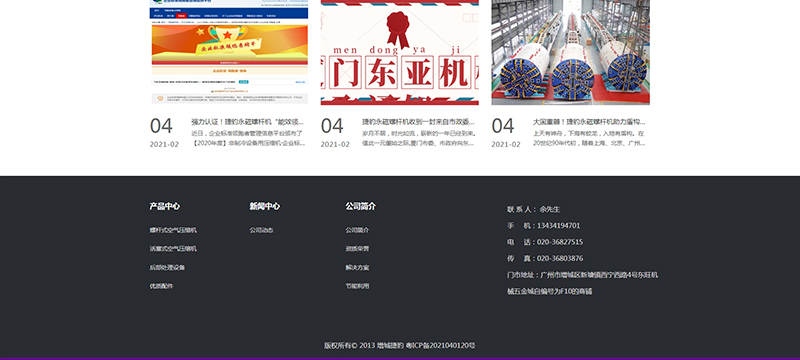Open the 解决方案 footer link
The image size is (800, 360).
357,267
